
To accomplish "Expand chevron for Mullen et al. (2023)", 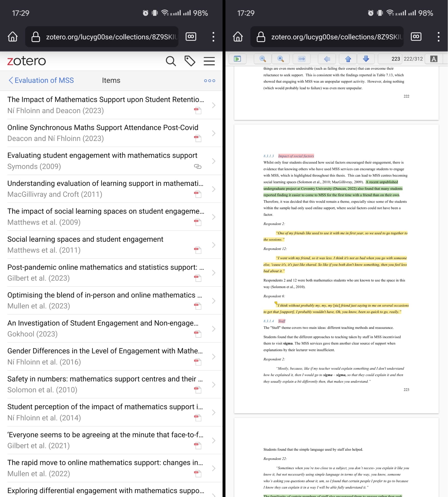I will pos(213,301).
